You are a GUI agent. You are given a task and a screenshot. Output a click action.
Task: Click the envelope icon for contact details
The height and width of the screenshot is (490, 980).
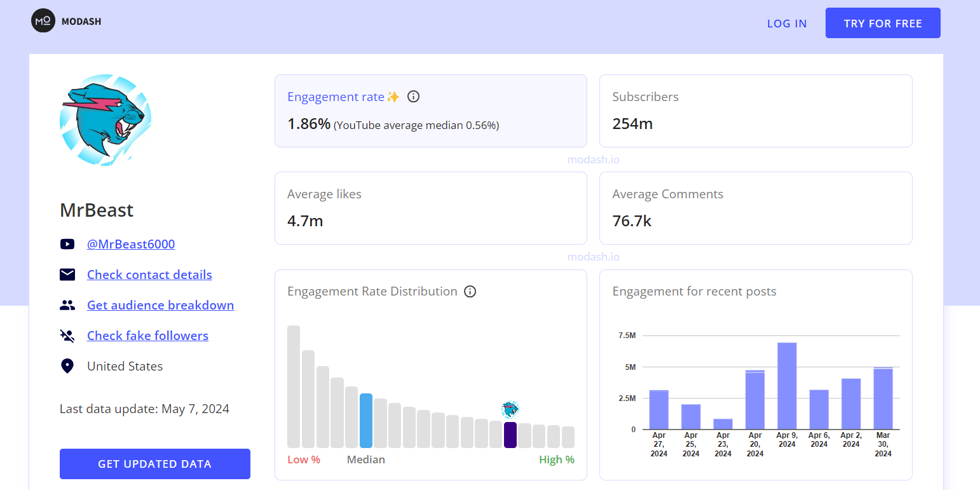tap(67, 275)
